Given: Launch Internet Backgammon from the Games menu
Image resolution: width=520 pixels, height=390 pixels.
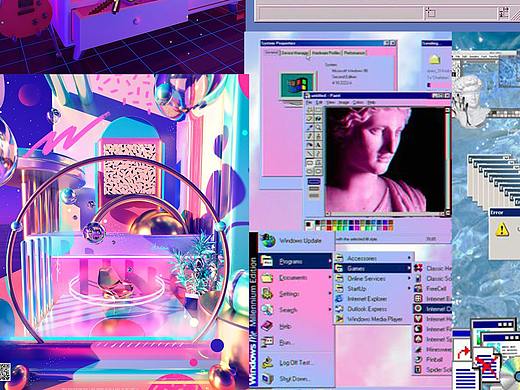Looking at the screenshot, I should point(433,298).
